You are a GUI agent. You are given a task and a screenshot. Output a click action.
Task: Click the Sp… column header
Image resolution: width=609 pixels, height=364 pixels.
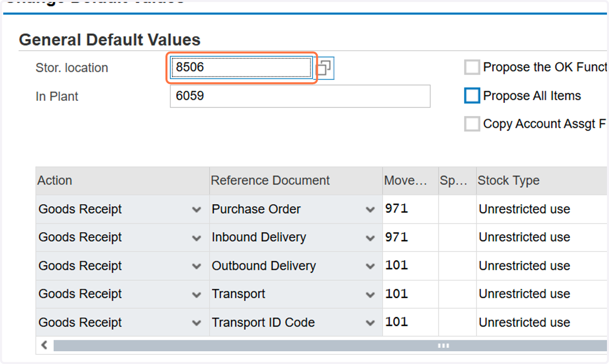point(457,181)
